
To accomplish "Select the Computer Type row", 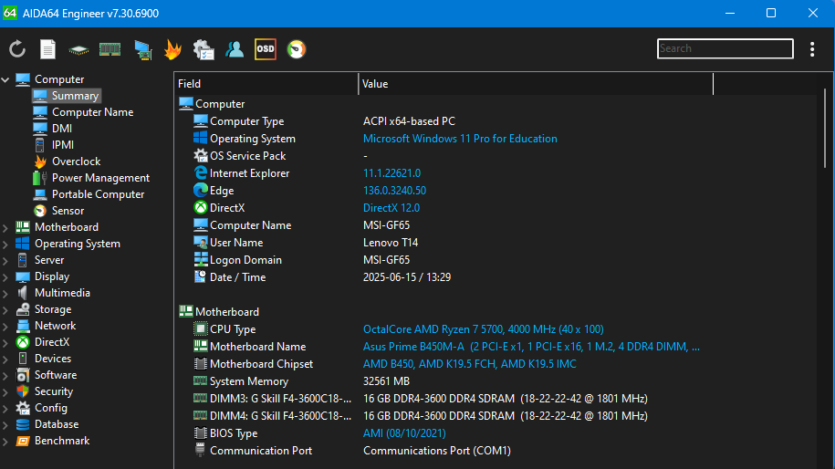I will [495, 121].
